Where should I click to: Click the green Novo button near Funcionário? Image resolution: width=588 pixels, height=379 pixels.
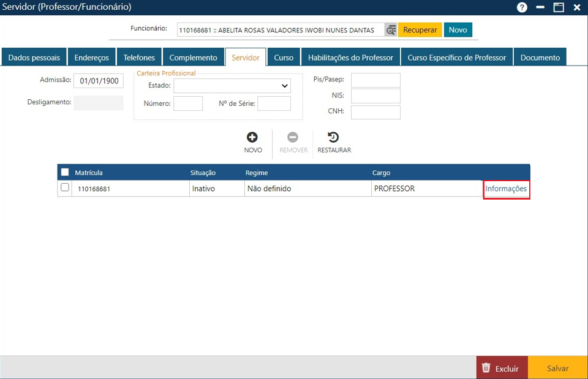pos(458,30)
